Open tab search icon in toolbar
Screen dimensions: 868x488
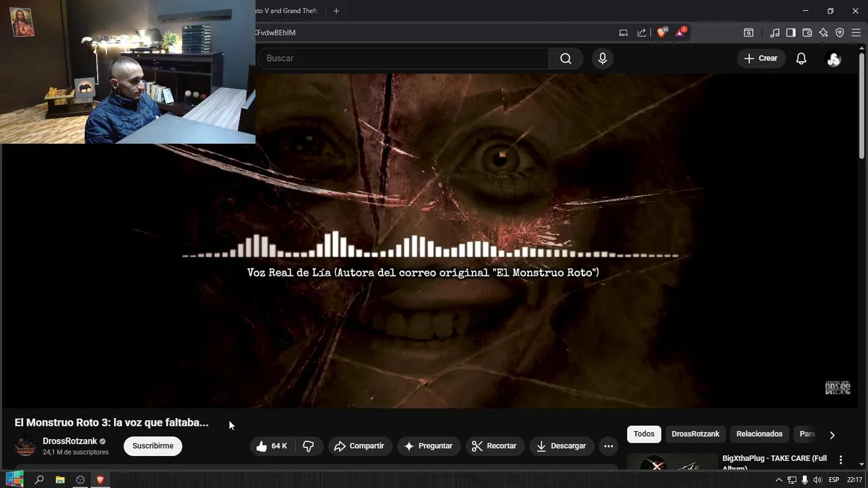coord(749,33)
